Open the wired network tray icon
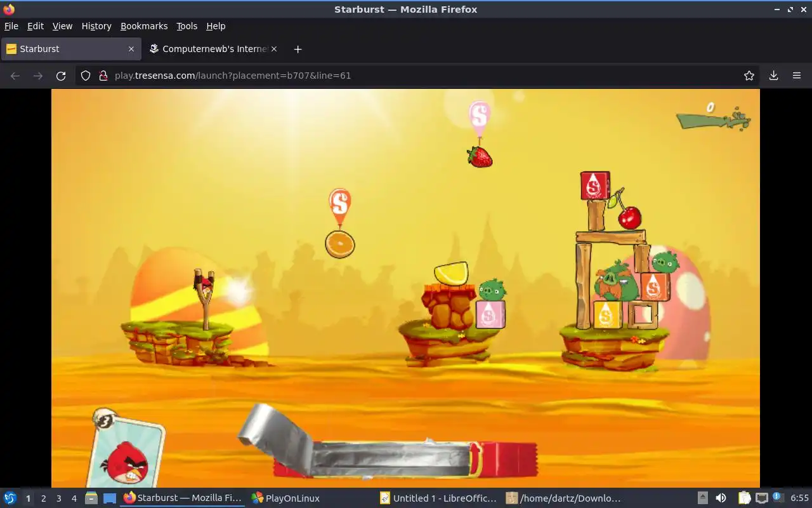The width and height of the screenshot is (812, 508). click(x=762, y=498)
